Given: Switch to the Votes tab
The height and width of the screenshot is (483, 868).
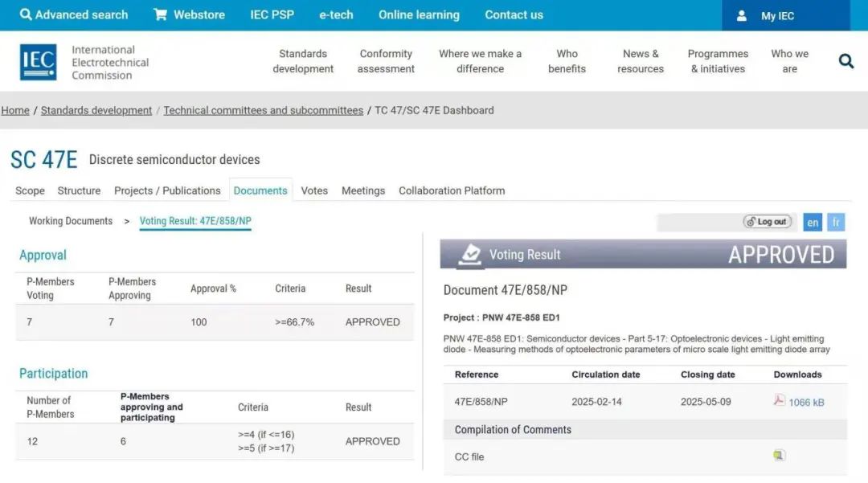Looking at the screenshot, I should (314, 190).
